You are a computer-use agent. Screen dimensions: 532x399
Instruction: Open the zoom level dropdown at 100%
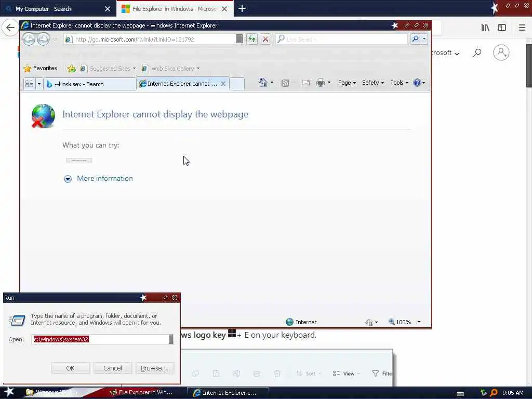[419, 322]
